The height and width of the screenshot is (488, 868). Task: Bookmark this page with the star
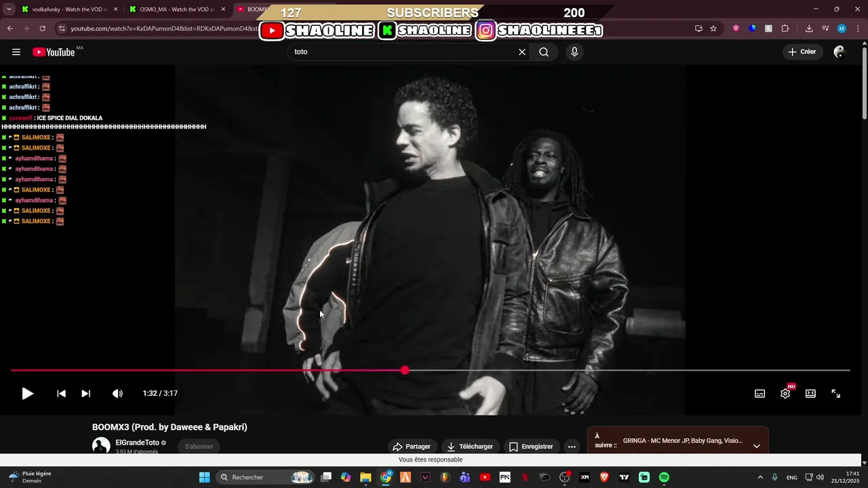point(713,28)
